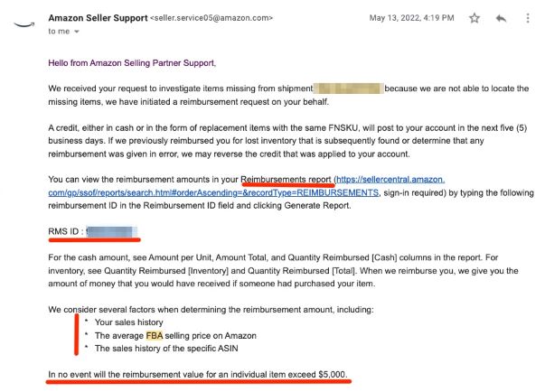Image resolution: width=545 pixels, height=392 pixels.
Task: Click the Amazon smile sender avatar
Action: [24, 24]
